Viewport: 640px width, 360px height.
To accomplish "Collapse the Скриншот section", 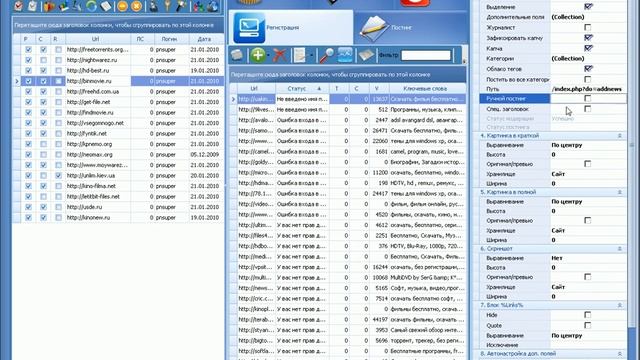I will (620, 249).
